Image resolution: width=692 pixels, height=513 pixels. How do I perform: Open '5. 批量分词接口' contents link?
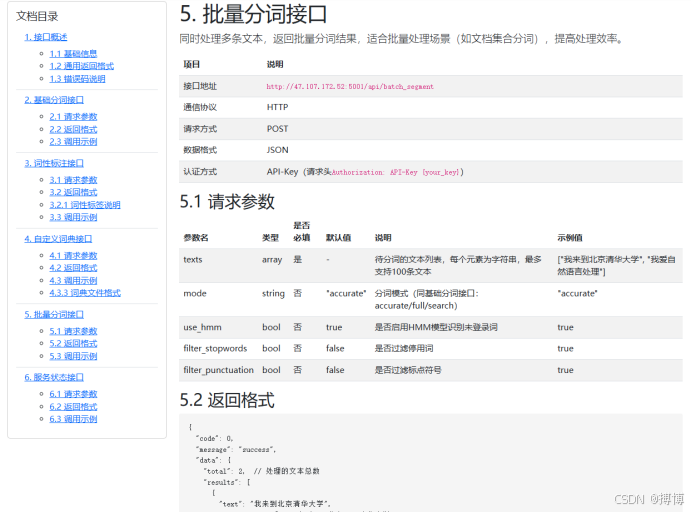[x=54, y=315]
